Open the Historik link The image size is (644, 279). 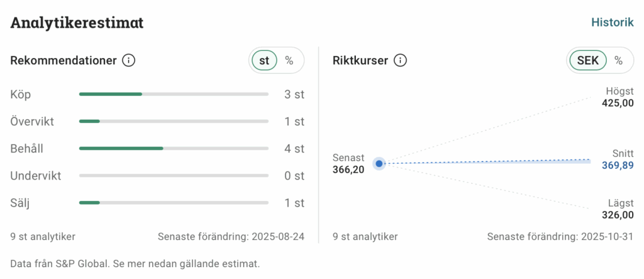(611, 22)
